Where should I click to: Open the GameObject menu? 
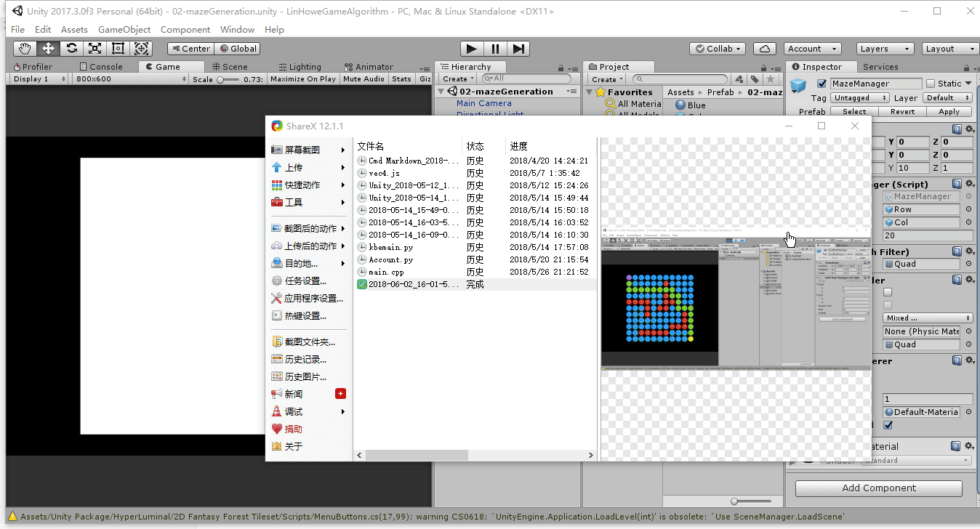point(124,30)
